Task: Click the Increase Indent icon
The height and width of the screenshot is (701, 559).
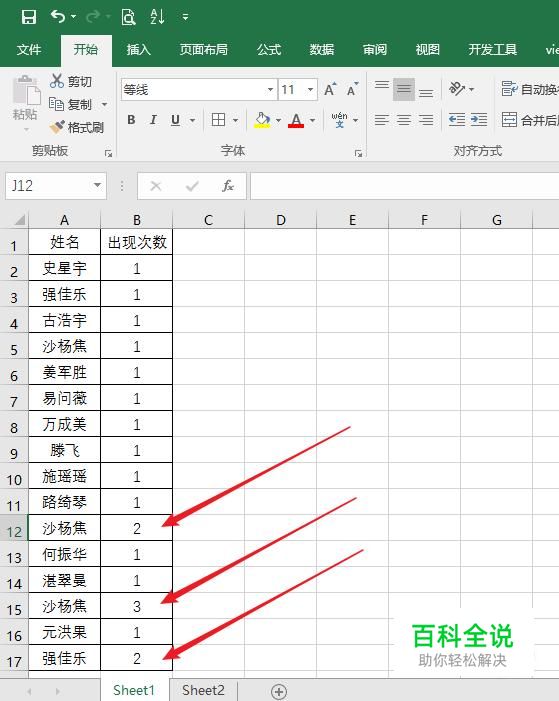Action: pos(479,120)
